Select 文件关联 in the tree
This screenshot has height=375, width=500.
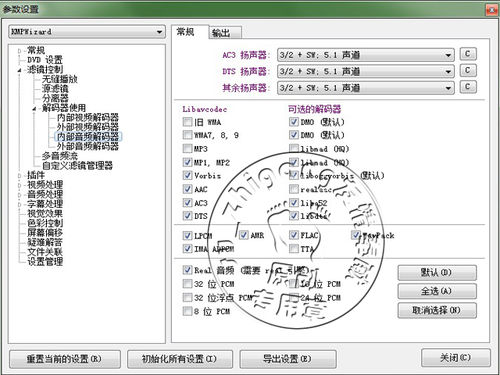(45, 252)
